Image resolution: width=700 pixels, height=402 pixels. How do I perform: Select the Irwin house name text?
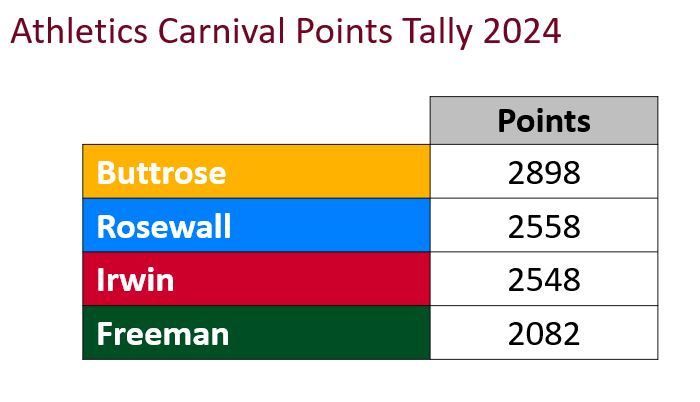(x=135, y=279)
